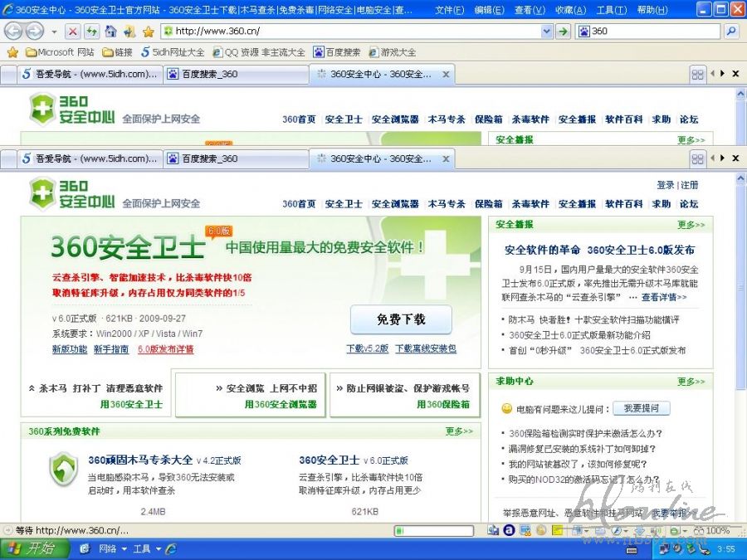
Task: Click the yellow favorites star toolbar icon
Action: click(x=148, y=32)
